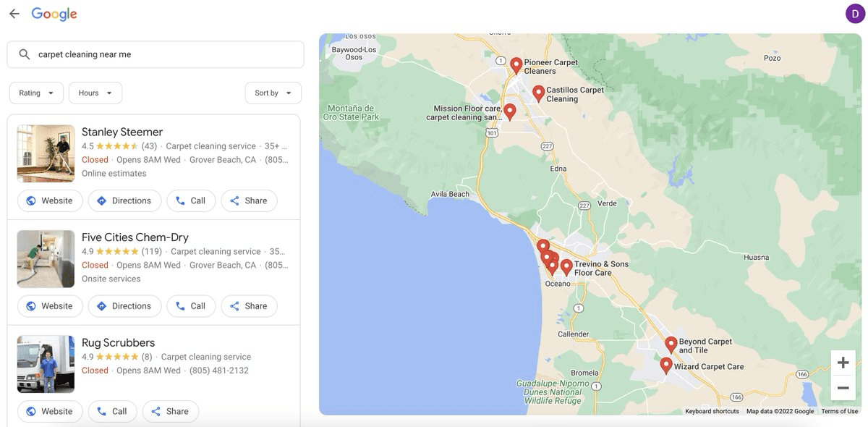Get directions to Stanley Steemer
The image size is (868, 427).
(x=124, y=200)
